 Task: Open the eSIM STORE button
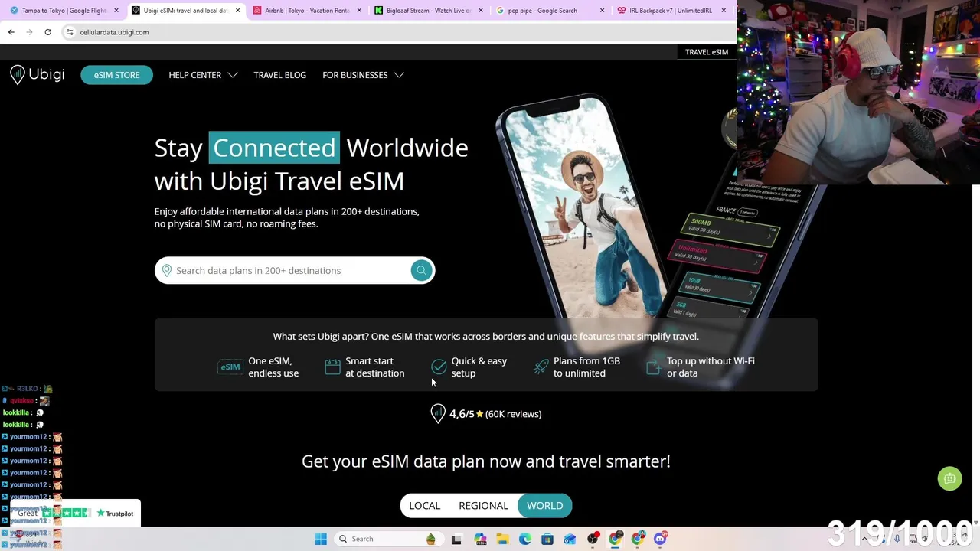click(116, 75)
